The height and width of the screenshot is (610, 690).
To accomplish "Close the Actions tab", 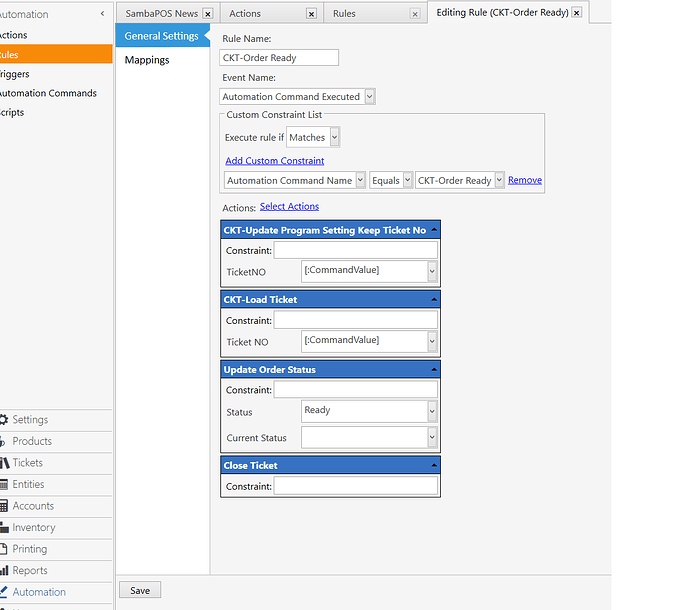I will tap(311, 14).
